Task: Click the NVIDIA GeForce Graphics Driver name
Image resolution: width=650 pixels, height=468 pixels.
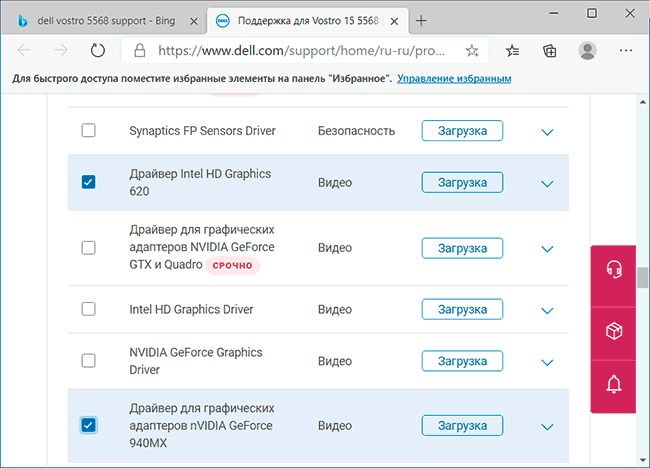Action: click(x=196, y=361)
